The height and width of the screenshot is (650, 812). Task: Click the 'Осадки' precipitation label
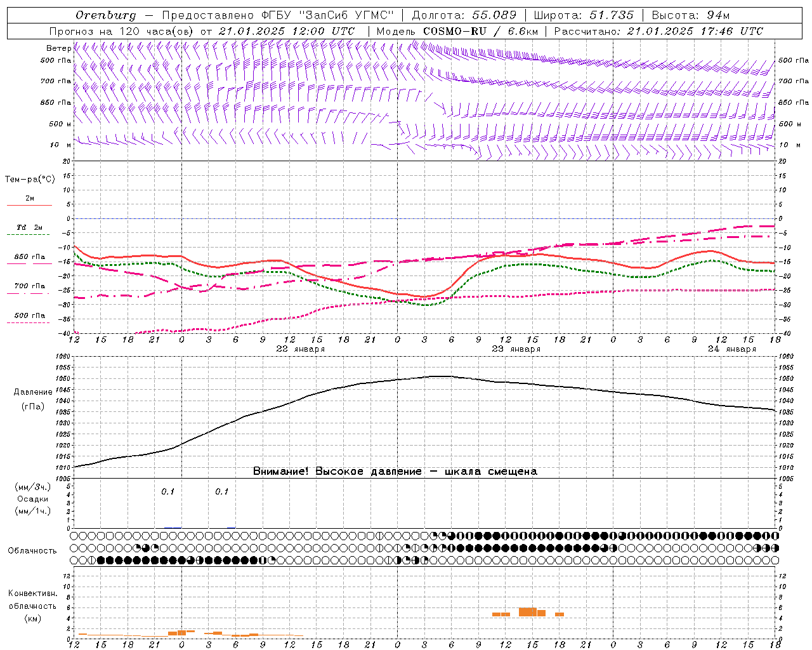coord(33,499)
